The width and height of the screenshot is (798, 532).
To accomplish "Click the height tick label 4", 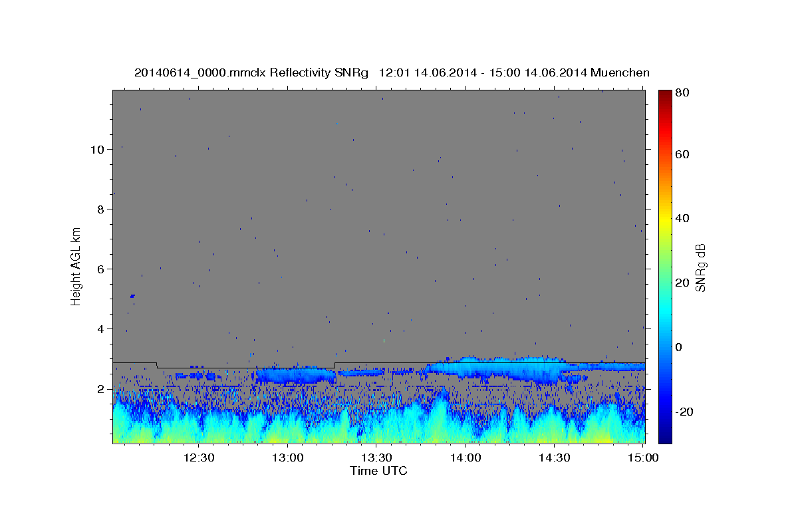I will pyautogui.click(x=100, y=329).
